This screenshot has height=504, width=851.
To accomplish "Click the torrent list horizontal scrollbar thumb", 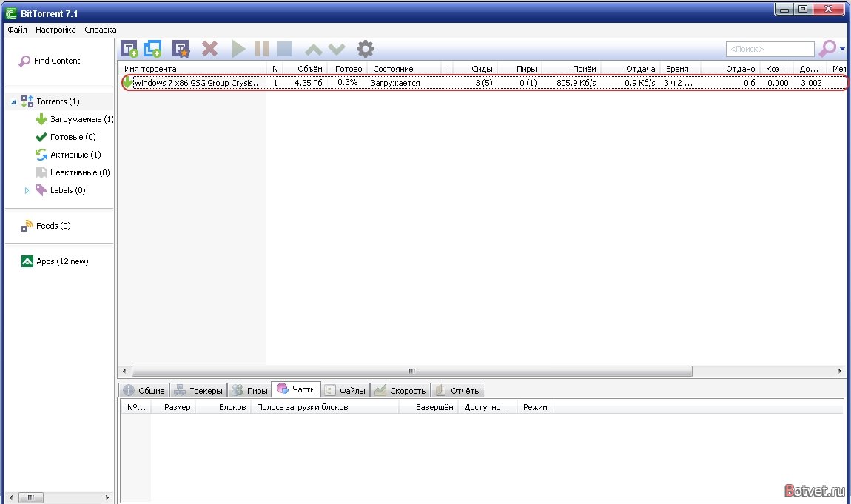I will pos(412,371).
